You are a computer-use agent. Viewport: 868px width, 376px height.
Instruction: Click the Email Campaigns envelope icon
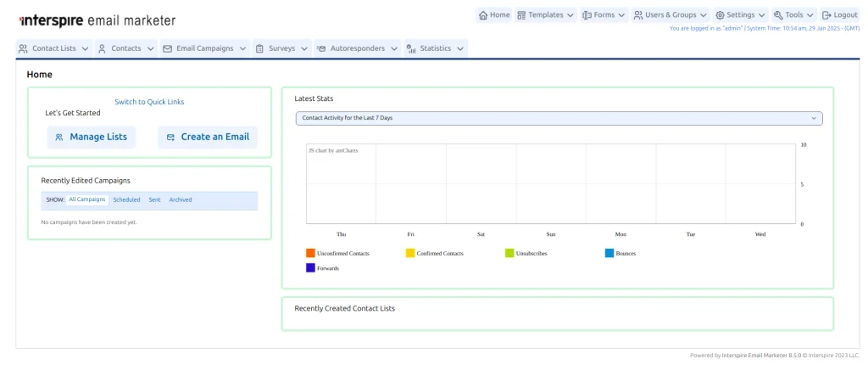click(x=167, y=48)
